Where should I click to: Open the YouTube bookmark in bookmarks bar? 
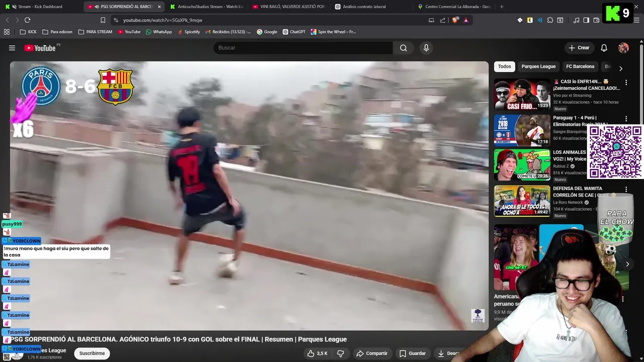tap(129, 32)
